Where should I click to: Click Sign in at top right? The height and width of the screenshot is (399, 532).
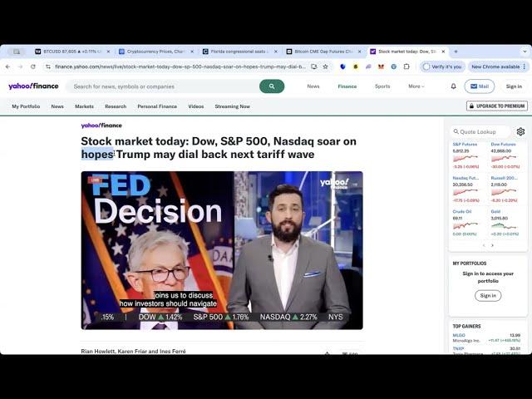coord(514,86)
